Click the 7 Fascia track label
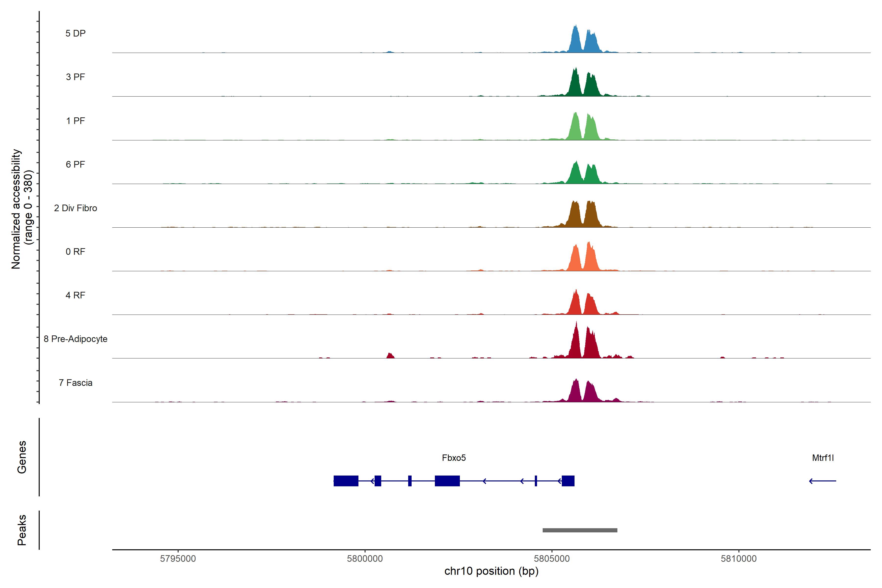 coord(75,382)
